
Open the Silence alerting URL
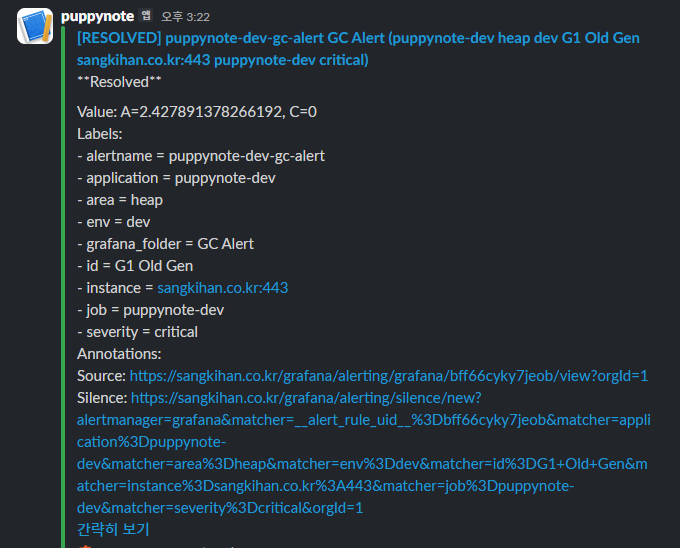[363, 453]
